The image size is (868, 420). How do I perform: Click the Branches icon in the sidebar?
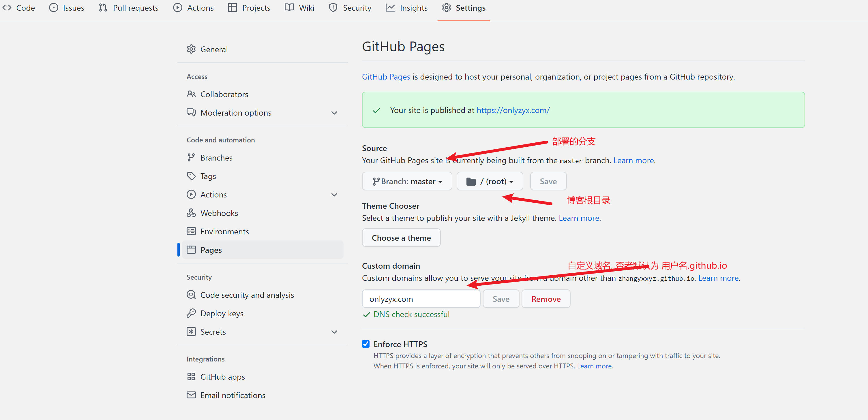(x=191, y=157)
